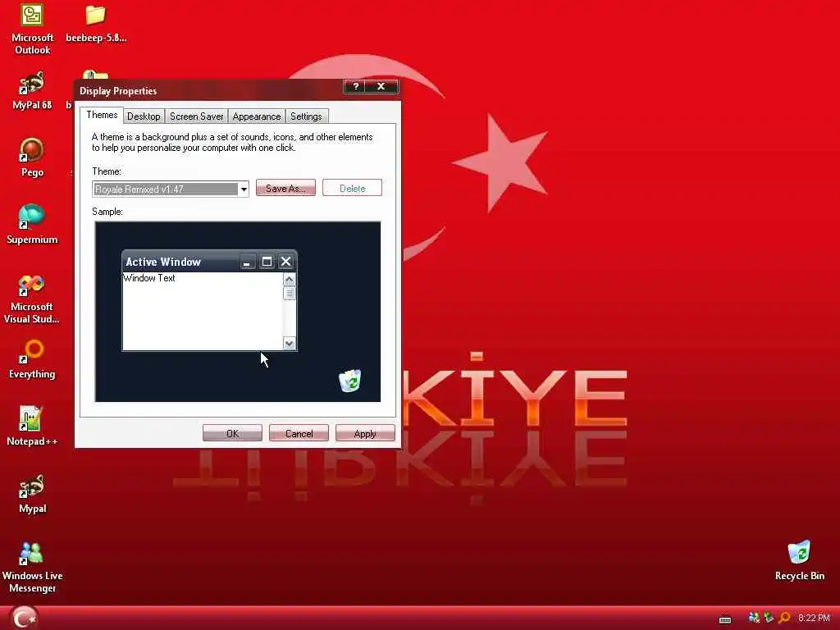Screen dimensions: 840x630
Task: Click the sample window's close X
Action: pos(286,262)
